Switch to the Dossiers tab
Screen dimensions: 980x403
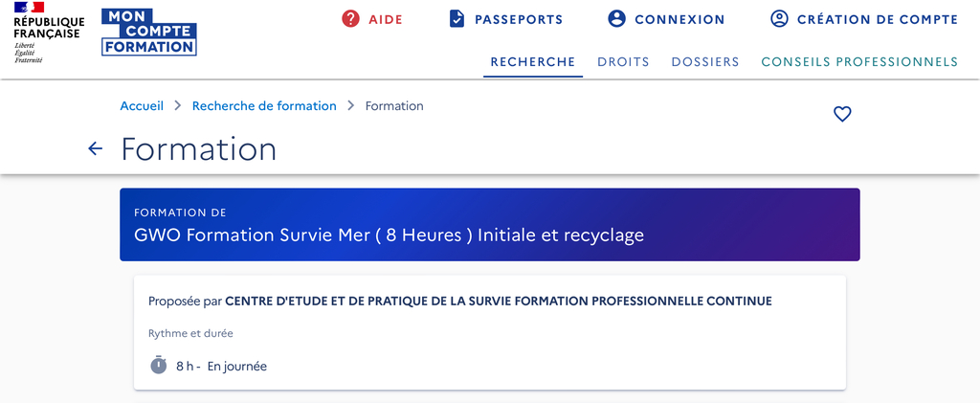[x=705, y=62]
